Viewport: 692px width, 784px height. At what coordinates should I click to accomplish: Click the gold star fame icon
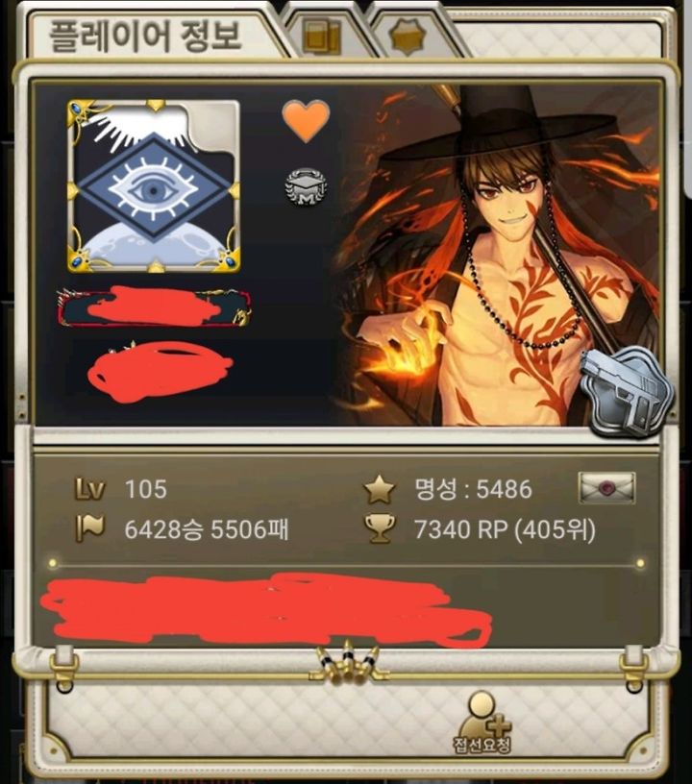(380, 489)
